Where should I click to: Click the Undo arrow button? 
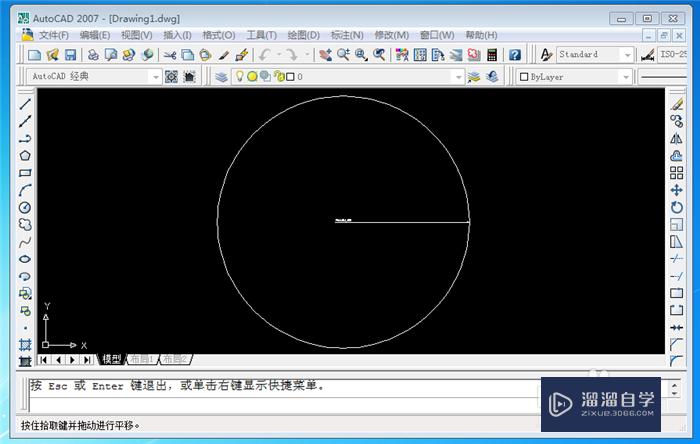265,55
